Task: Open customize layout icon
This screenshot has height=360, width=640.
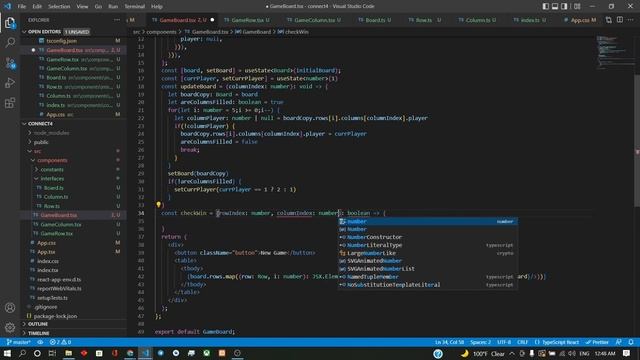Action: click(x=577, y=6)
